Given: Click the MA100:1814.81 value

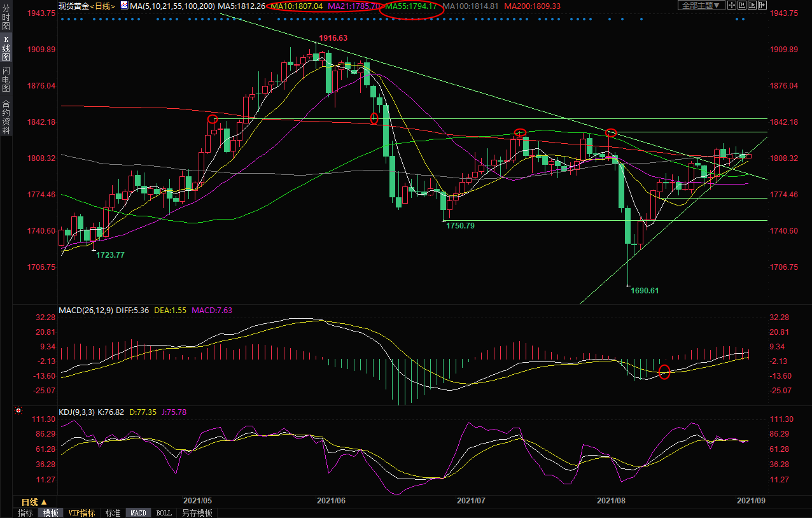Looking at the screenshot, I should (x=470, y=6).
